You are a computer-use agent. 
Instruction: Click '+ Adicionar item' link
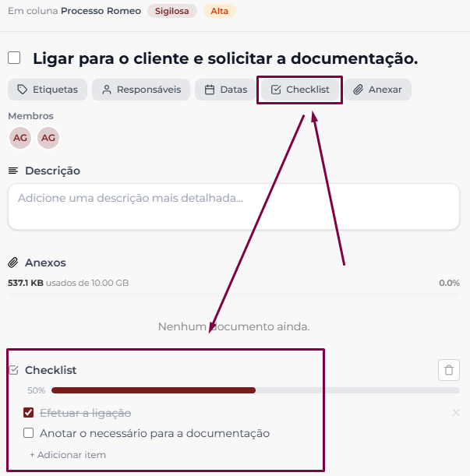68,455
